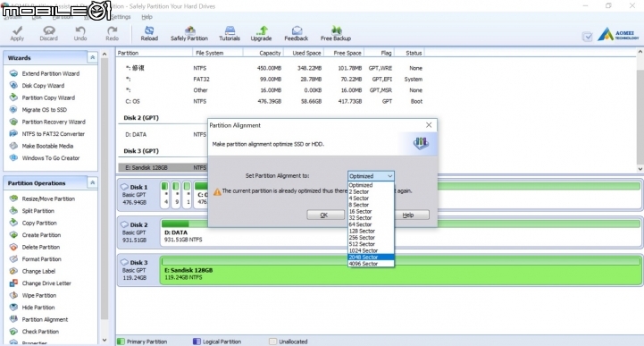
Task: Click the Logical Partition legend swatch
Action: pos(197,342)
